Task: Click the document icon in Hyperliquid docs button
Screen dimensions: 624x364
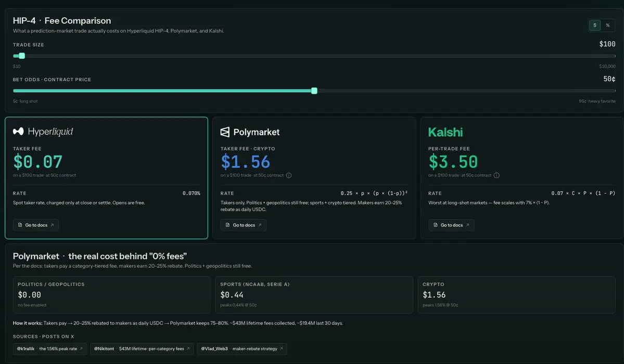Action: point(20,225)
